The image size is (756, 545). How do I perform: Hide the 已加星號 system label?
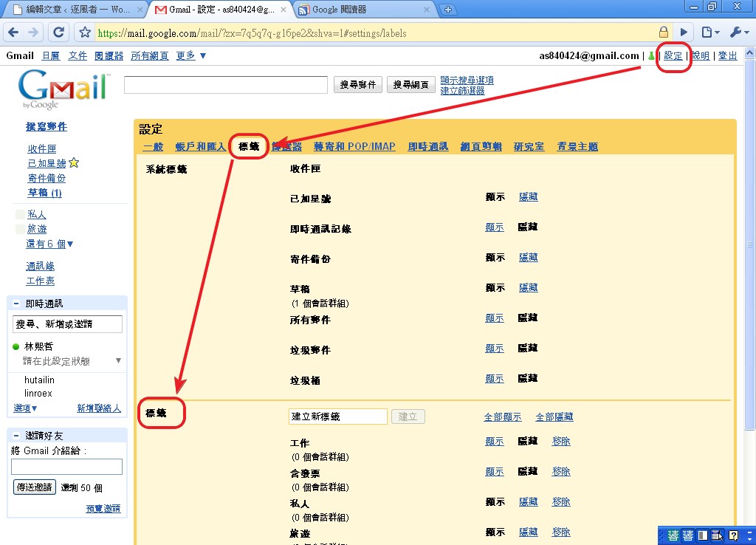(529, 196)
